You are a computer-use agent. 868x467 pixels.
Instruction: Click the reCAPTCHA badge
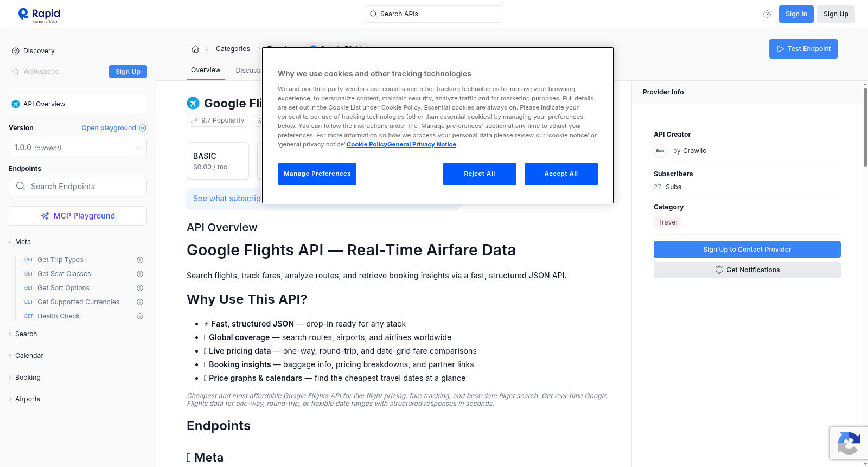[x=849, y=443]
